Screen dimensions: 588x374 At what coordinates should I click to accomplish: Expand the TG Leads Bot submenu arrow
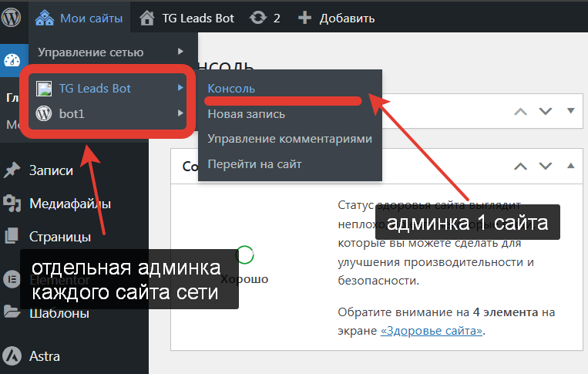pos(181,88)
